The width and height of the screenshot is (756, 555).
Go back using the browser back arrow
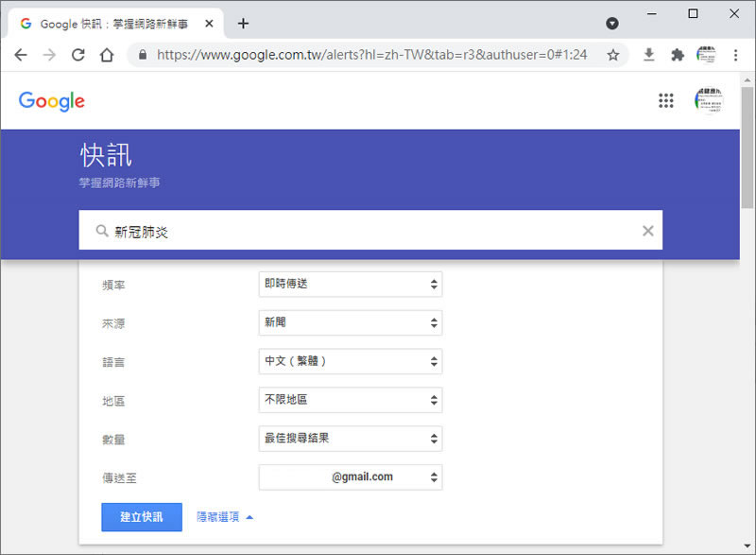coord(21,55)
